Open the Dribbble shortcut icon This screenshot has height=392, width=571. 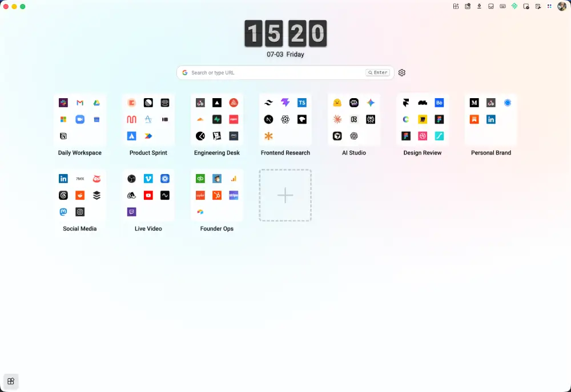(423, 136)
